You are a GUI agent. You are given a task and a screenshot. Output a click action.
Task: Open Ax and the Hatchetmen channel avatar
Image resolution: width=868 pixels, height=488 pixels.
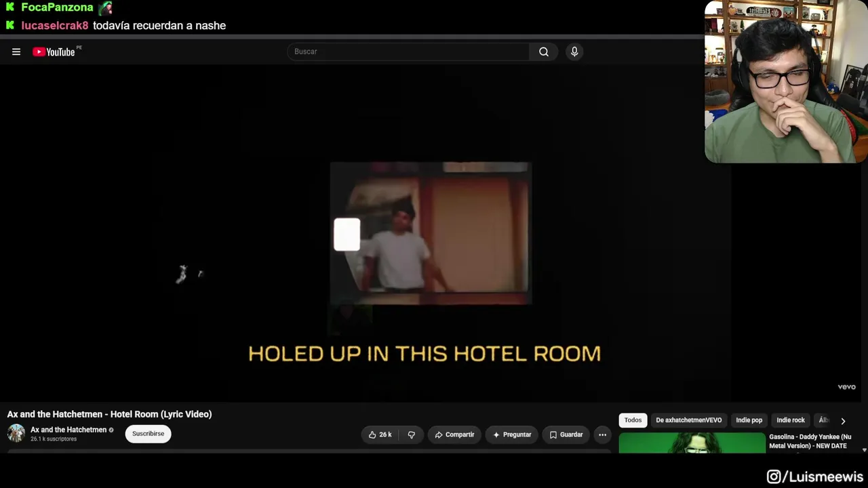click(16, 433)
